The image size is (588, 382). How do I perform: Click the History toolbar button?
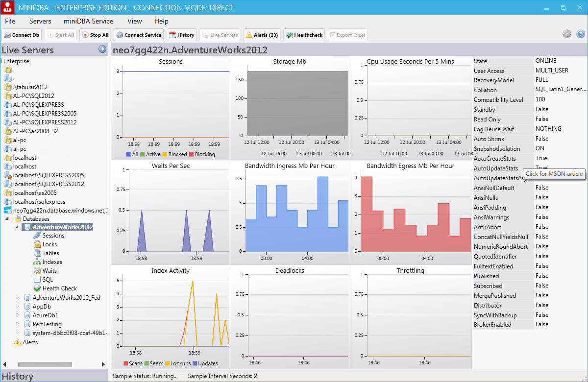tap(182, 35)
